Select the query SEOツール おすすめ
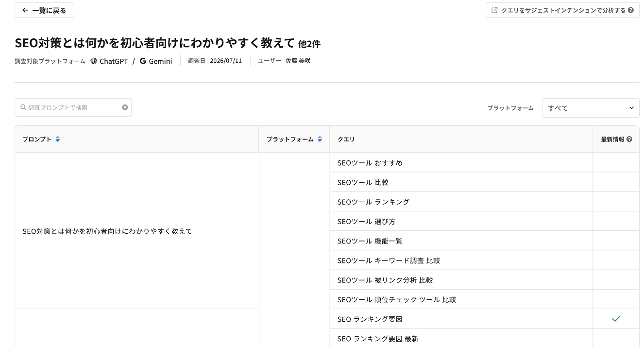The height and width of the screenshot is (347, 644). 370,163
